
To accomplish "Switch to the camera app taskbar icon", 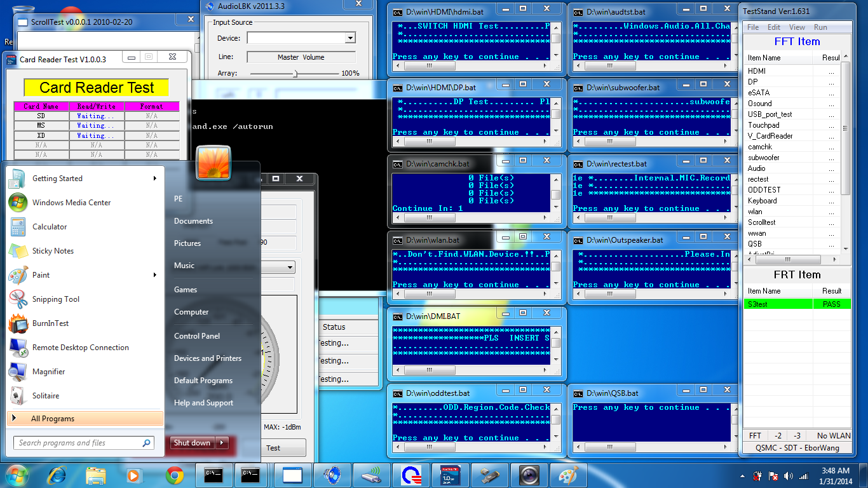I will coord(529,475).
